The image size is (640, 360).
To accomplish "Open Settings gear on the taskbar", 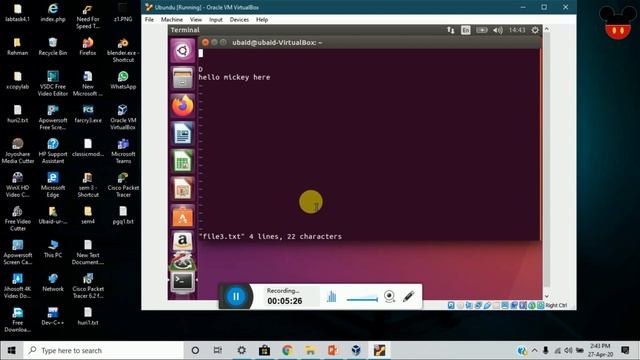I will [x=241, y=350].
